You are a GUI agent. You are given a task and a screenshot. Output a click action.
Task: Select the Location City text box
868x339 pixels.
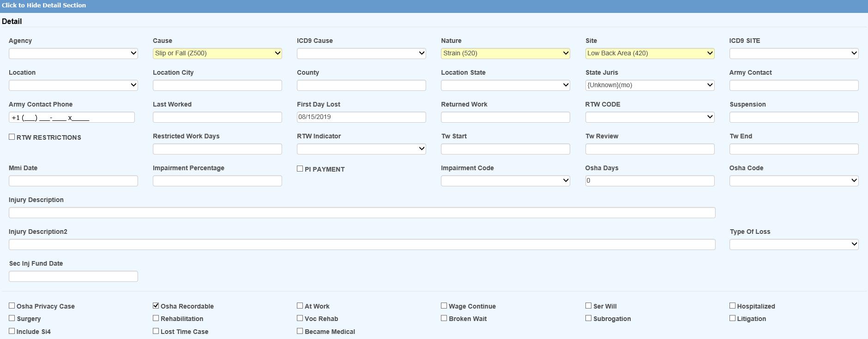click(217, 85)
